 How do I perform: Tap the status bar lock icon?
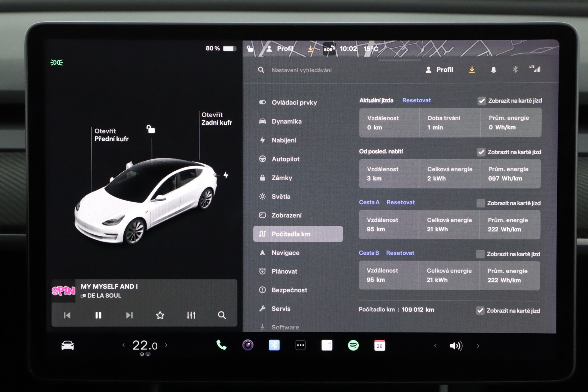250,49
